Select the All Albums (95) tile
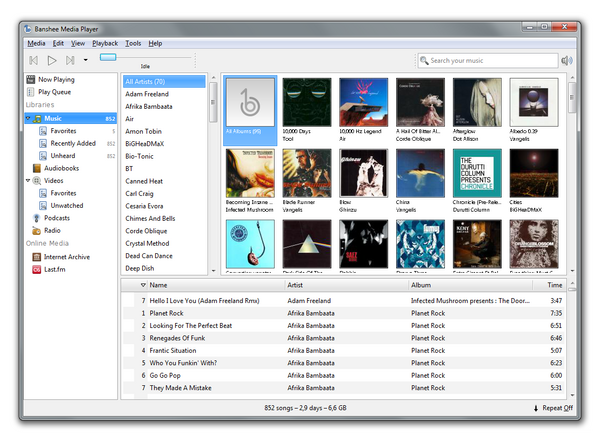600x441 pixels. (x=250, y=110)
